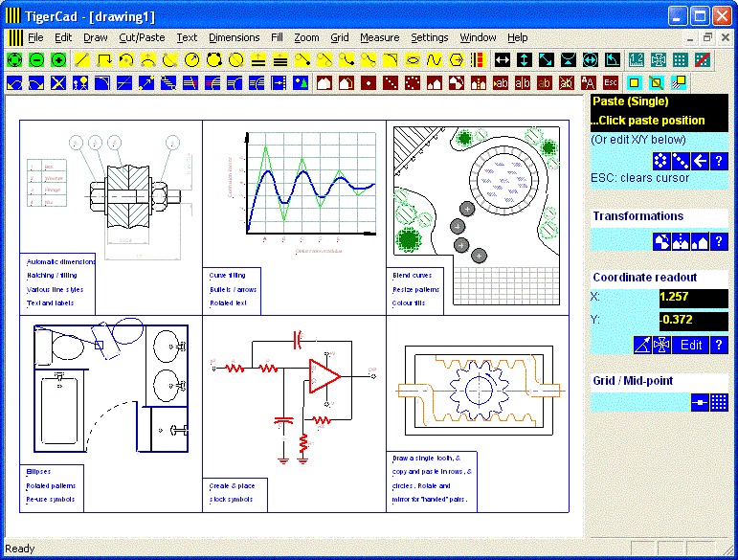Image resolution: width=738 pixels, height=560 pixels.
Task: Click the help '?' button under Transformations
Action: (x=719, y=242)
